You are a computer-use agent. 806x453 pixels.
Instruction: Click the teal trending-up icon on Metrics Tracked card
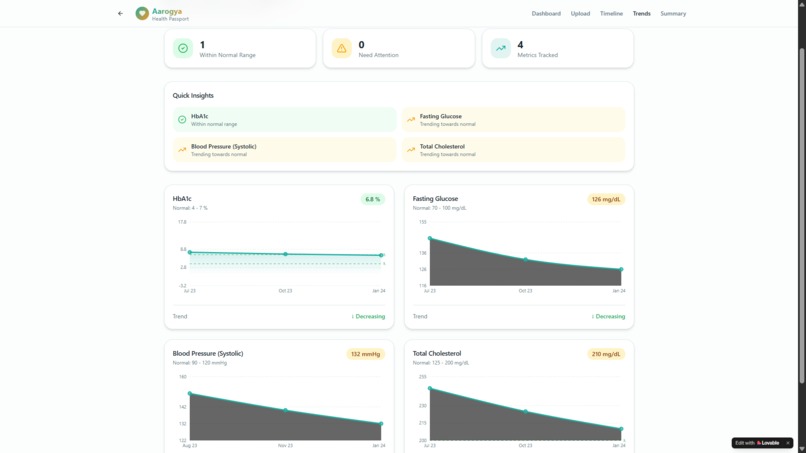coord(501,48)
